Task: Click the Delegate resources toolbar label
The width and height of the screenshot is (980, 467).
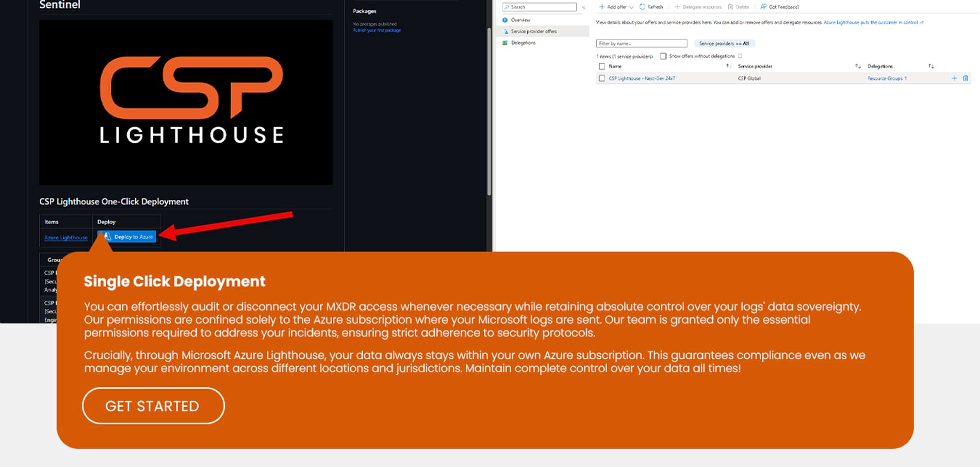Action: tap(702, 7)
